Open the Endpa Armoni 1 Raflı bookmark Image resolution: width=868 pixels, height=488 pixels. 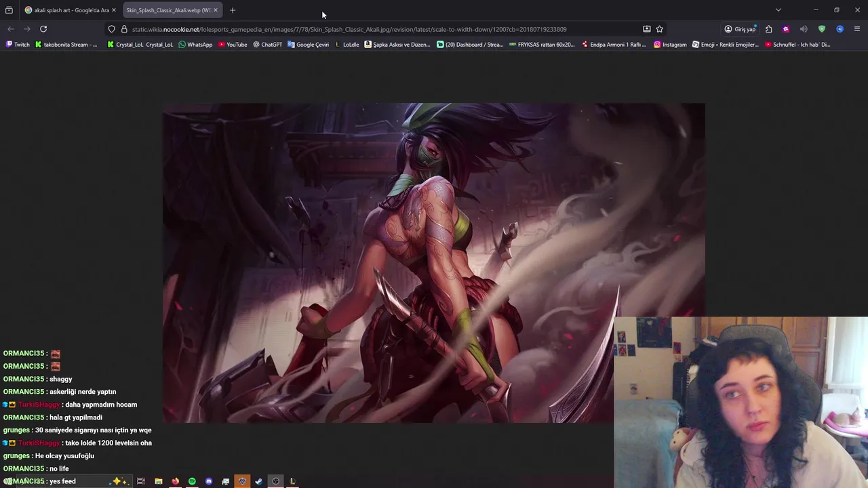(x=614, y=45)
